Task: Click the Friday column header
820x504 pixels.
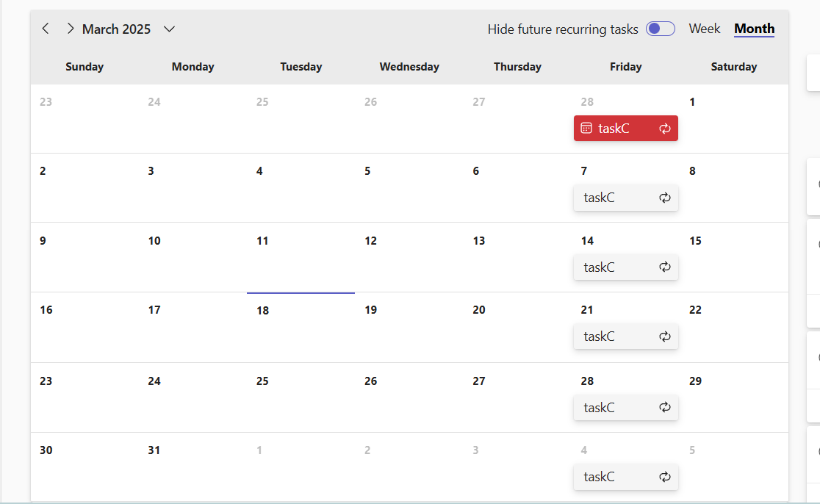Action: pos(625,67)
